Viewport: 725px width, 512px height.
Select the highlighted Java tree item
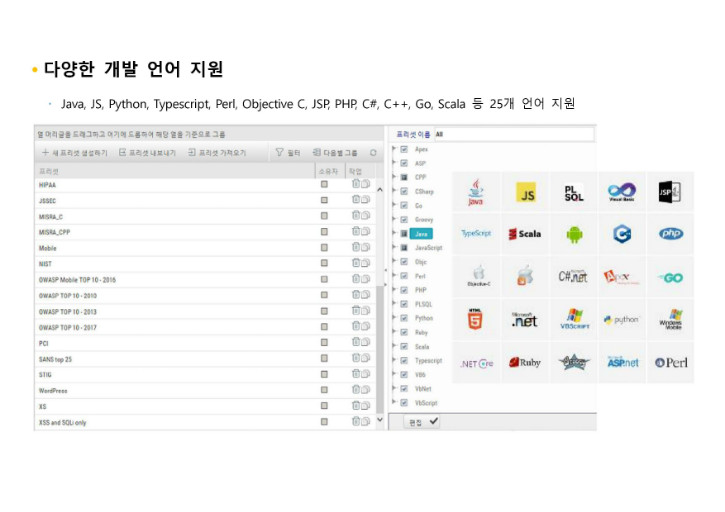click(x=421, y=234)
